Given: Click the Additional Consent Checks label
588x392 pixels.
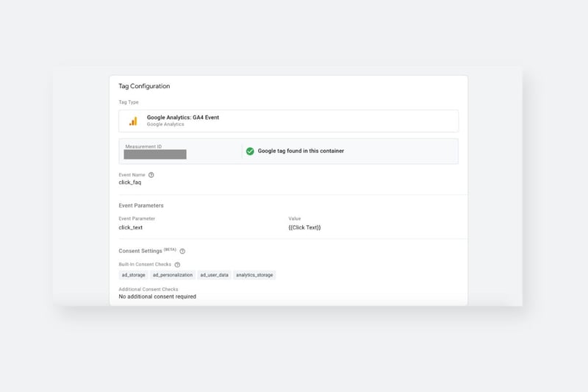Looking at the screenshot, I should [x=148, y=289].
